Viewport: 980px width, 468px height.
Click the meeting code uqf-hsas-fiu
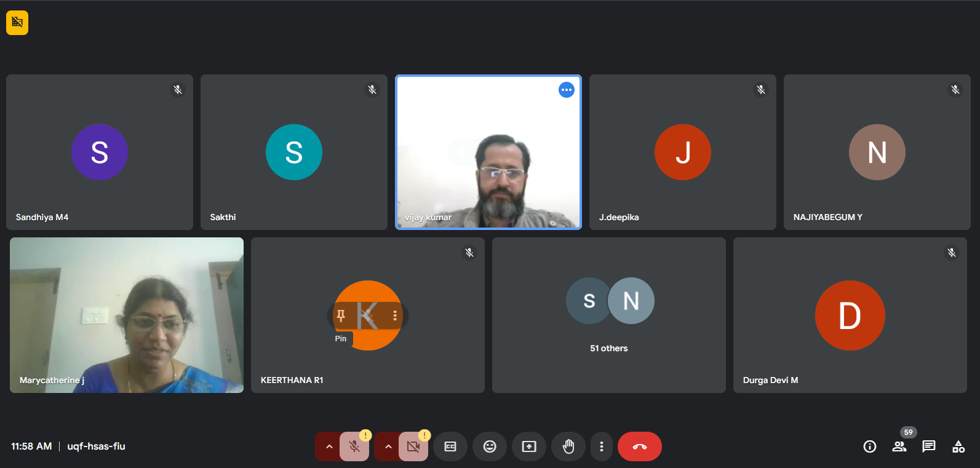[96, 446]
